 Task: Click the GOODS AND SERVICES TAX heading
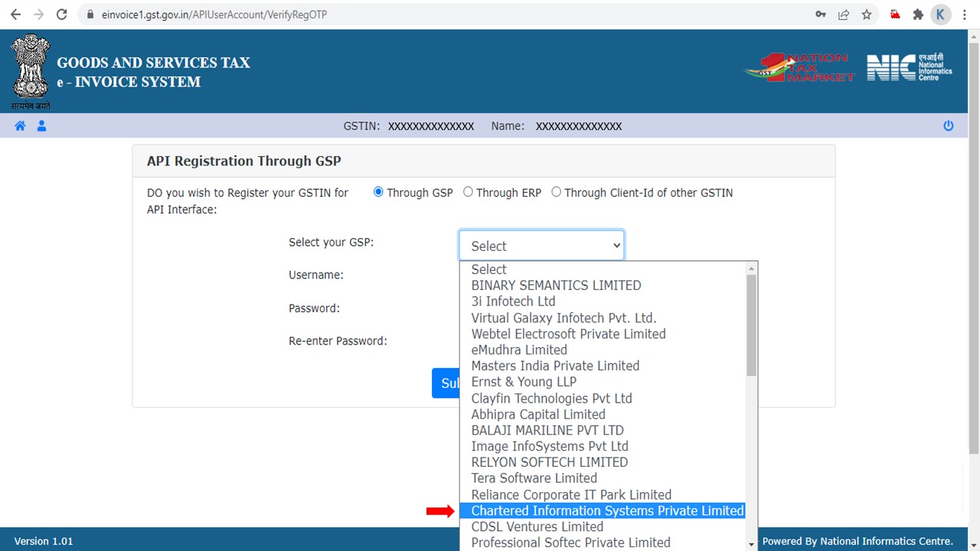153,63
